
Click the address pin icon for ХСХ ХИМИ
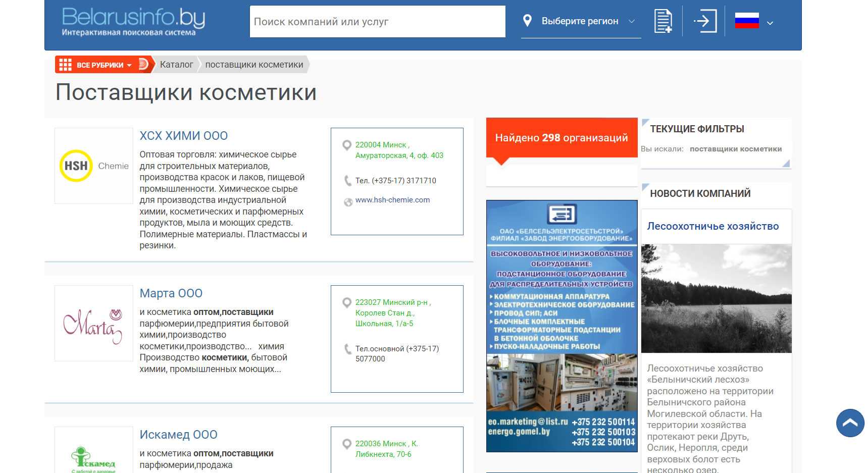point(347,145)
